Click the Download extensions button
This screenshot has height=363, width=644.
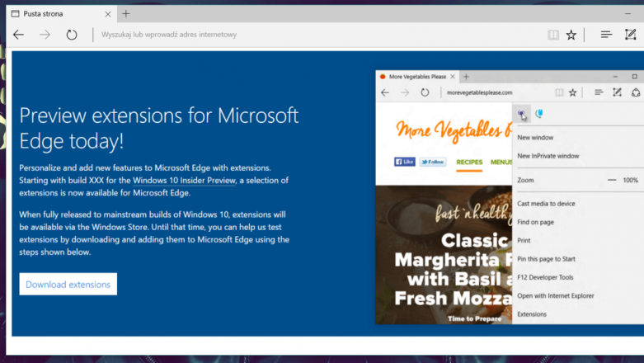(x=68, y=284)
